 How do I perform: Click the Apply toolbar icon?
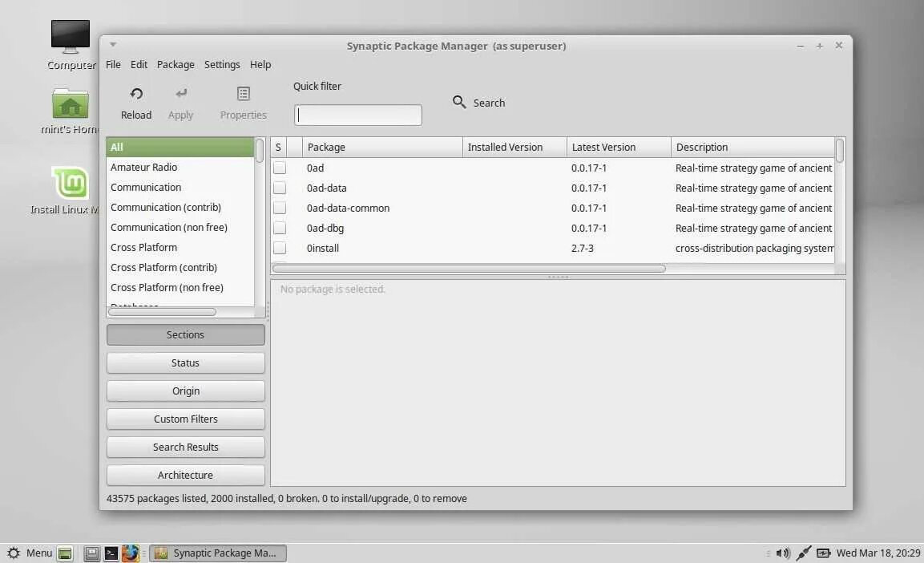(x=181, y=94)
